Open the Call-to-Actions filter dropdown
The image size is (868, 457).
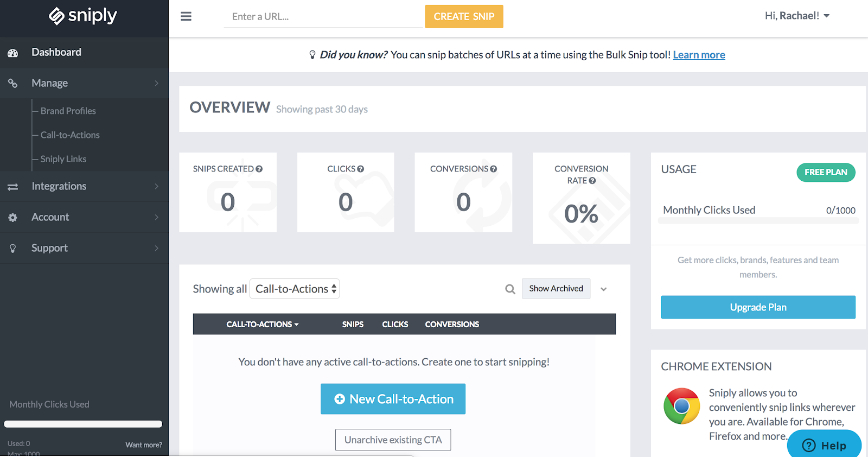pos(295,289)
